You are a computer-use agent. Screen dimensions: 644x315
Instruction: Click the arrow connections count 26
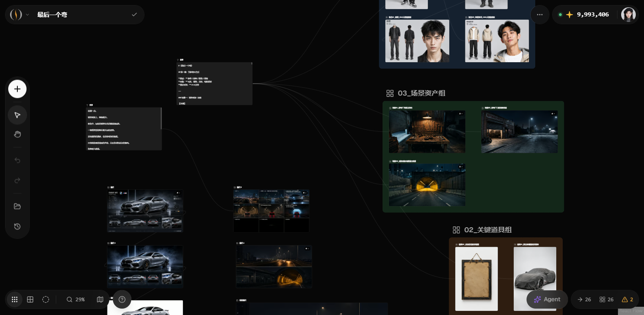(x=584, y=299)
